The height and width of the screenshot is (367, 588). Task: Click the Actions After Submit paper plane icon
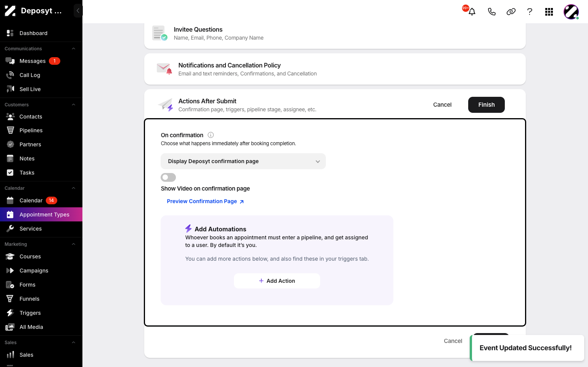click(166, 105)
